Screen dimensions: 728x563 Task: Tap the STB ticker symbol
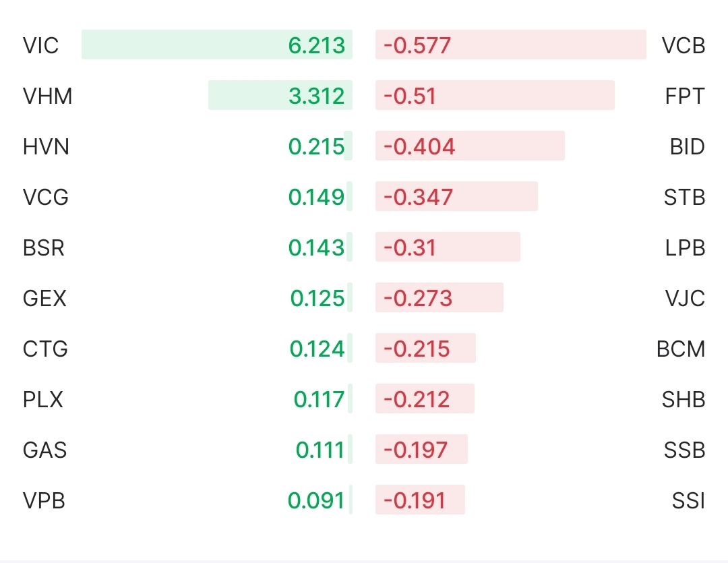tap(684, 198)
